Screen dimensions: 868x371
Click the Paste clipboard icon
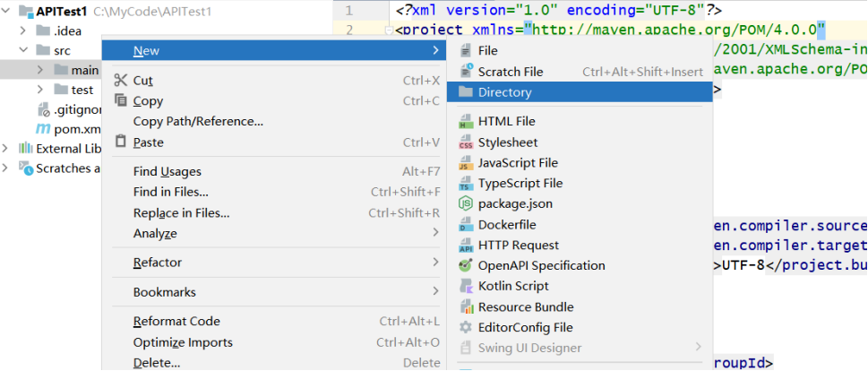[x=121, y=142]
